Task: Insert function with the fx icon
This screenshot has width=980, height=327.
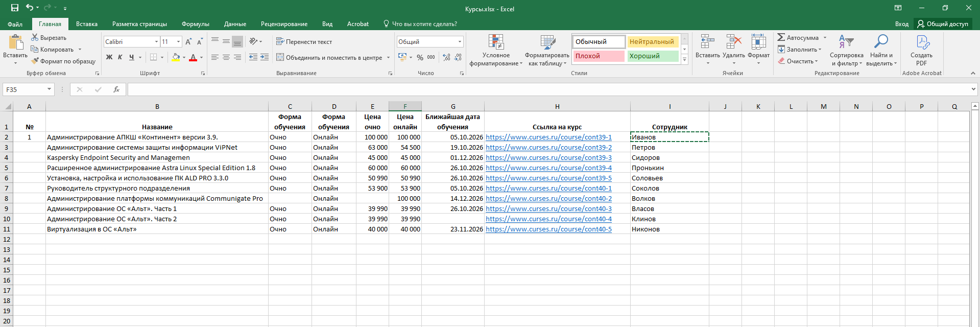Action: (x=116, y=89)
